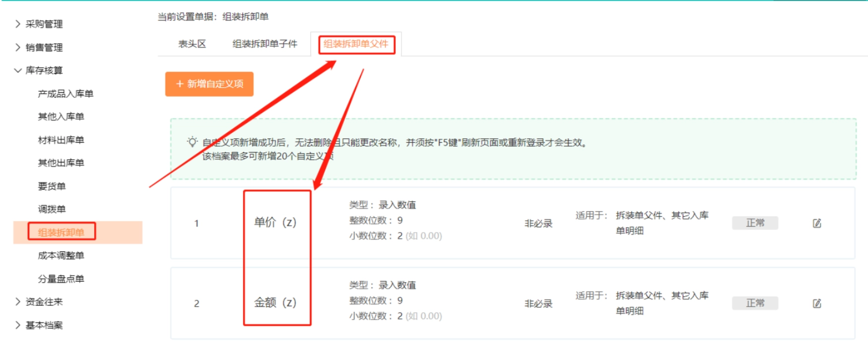Open 分量盘点单 in the sidebar
The image size is (868, 352).
click(61, 279)
